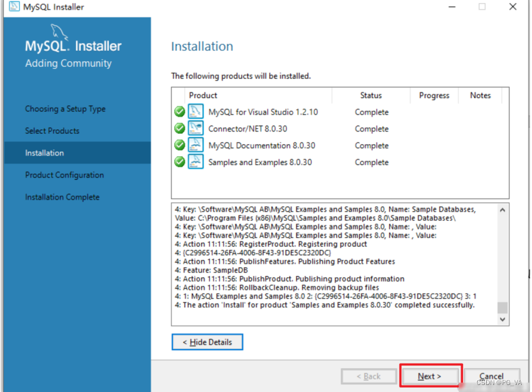Viewport: 532px width, 392px height.
Task: Click the log scrollbar up arrow
Action: 503,210
